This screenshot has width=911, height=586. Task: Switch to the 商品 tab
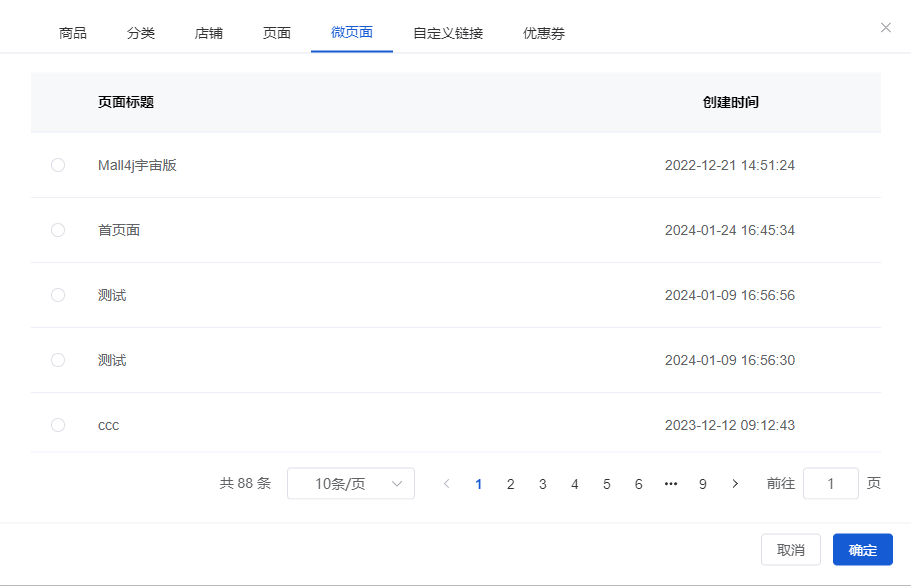[x=73, y=33]
